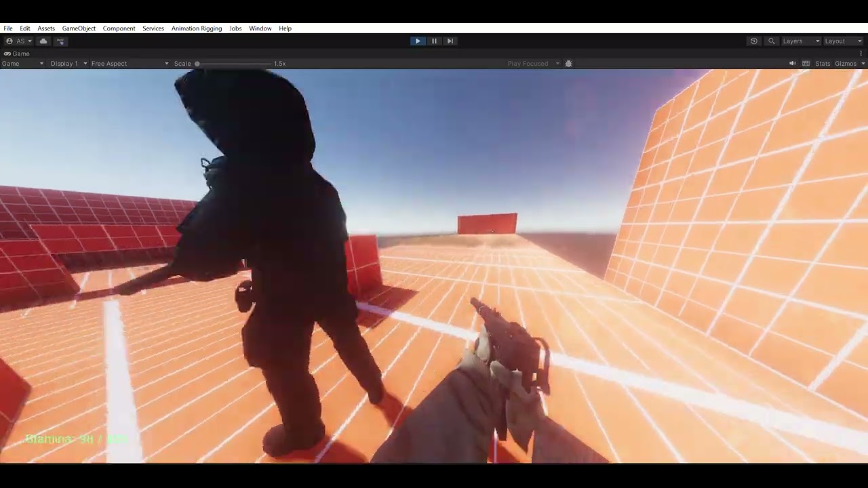This screenshot has height=488, width=868.
Task: Open the Assets menu
Action: [46, 28]
